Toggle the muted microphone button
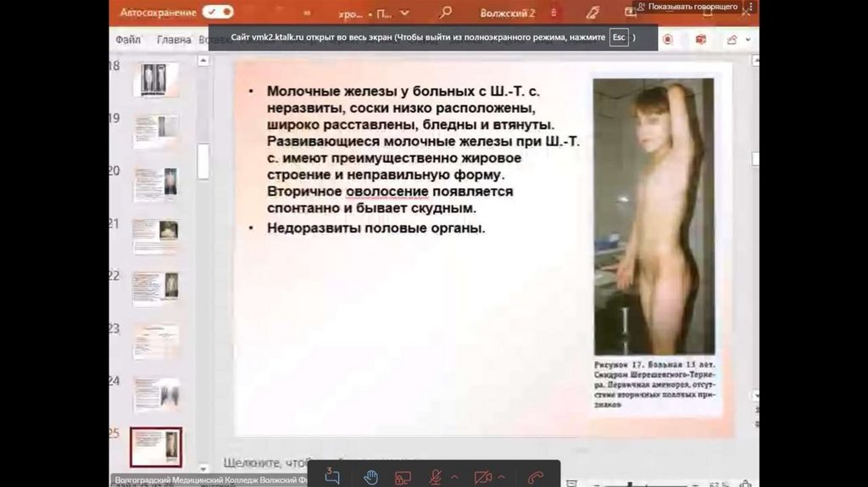 (x=437, y=477)
